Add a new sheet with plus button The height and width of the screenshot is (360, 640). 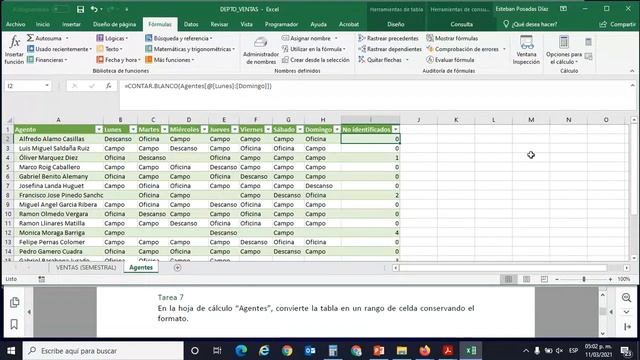pyautogui.click(x=177, y=268)
